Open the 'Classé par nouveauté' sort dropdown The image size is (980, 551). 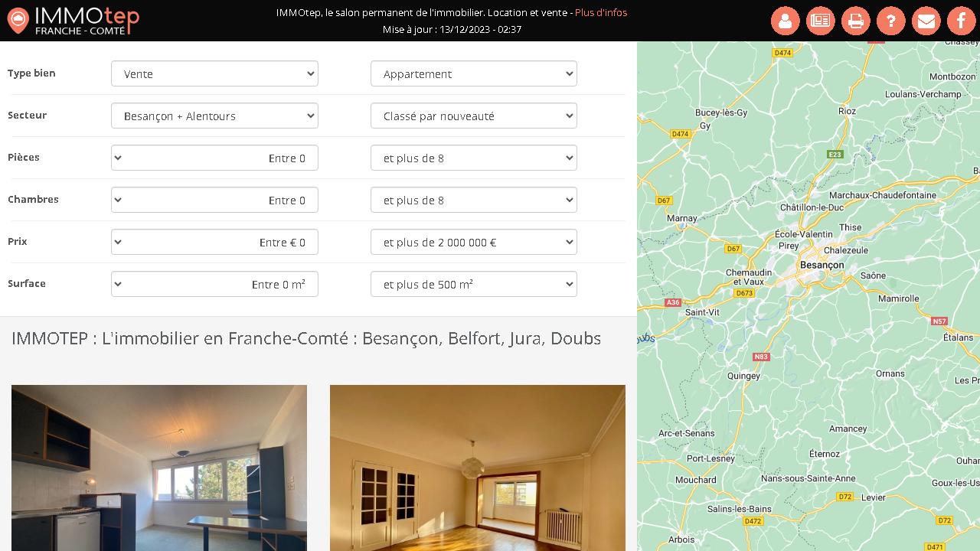pyautogui.click(x=474, y=116)
